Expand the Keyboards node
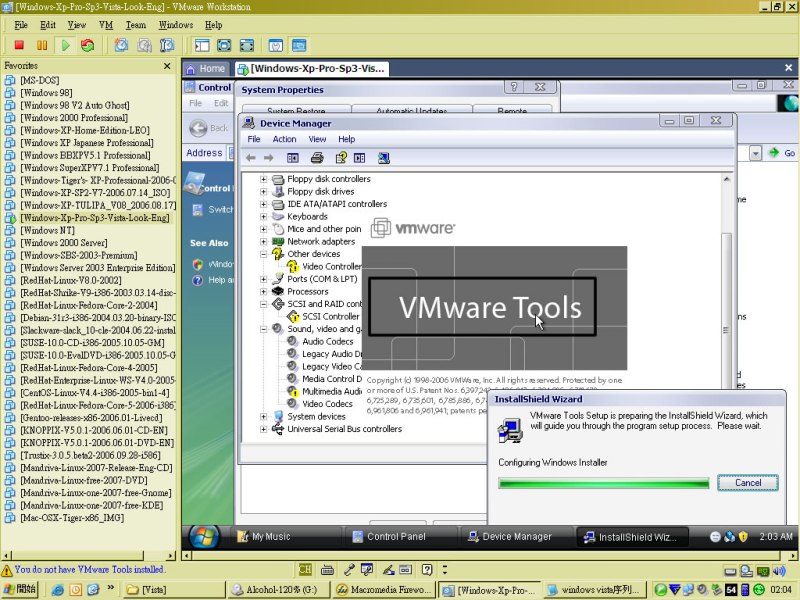Screen dimensions: 800x600 click(x=263, y=217)
